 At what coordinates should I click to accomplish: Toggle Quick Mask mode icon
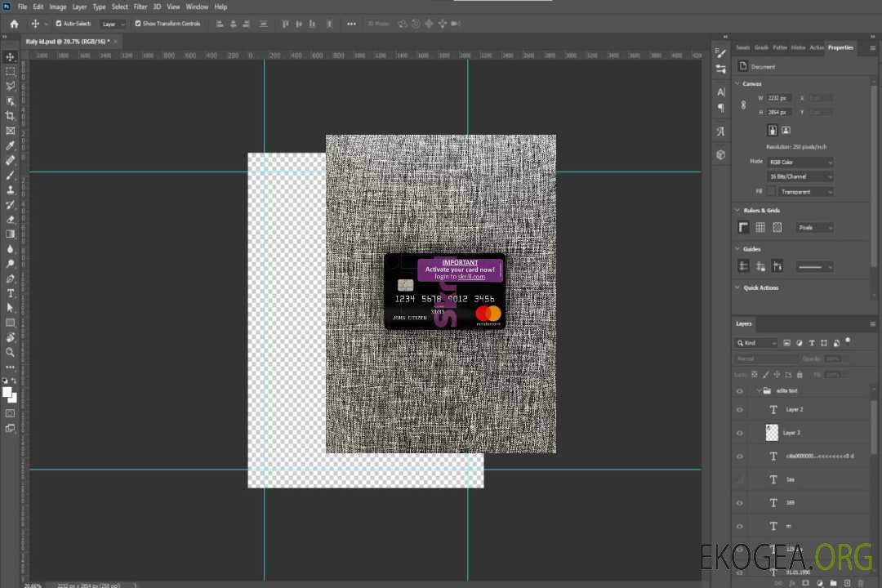tap(10, 413)
